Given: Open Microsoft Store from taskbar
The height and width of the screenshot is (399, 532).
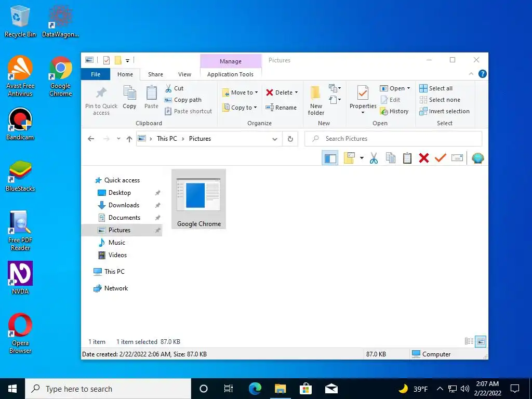Looking at the screenshot, I should click(305, 389).
